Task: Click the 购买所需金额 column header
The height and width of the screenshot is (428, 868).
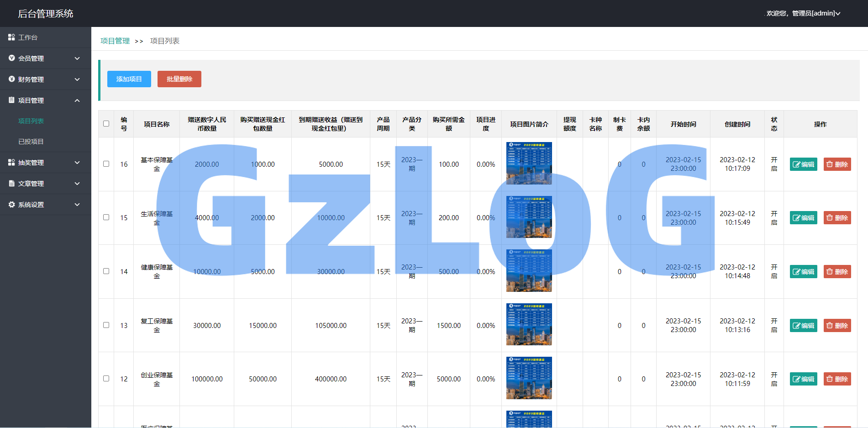Action: pyautogui.click(x=449, y=124)
